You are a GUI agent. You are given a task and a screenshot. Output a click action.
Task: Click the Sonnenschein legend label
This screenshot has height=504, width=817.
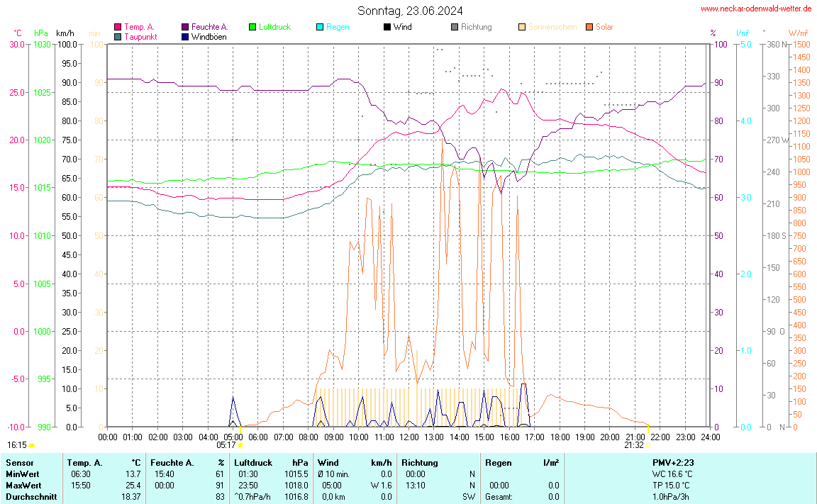pos(552,27)
